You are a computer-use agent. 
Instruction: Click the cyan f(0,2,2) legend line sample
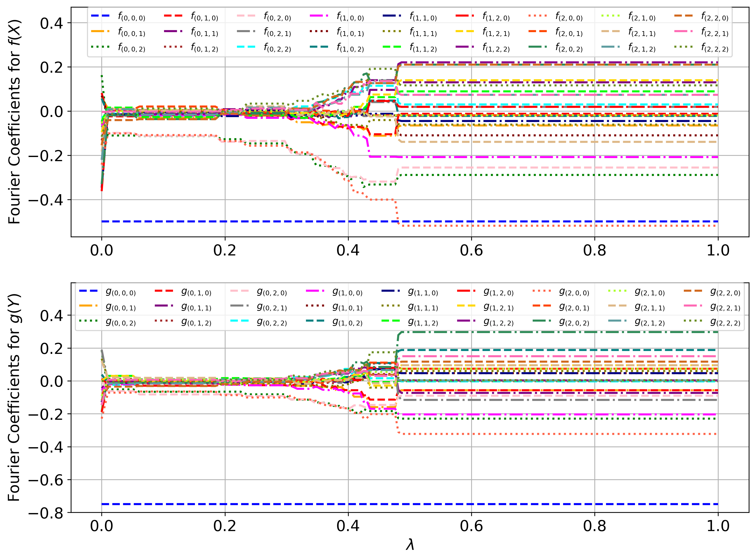pyautogui.click(x=246, y=47)
